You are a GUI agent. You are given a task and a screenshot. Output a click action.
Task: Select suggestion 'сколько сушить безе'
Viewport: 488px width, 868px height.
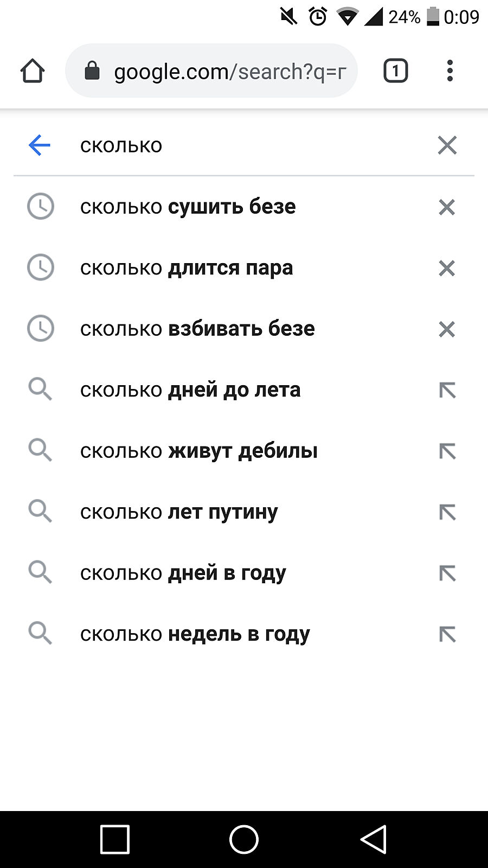coord(188,207)
